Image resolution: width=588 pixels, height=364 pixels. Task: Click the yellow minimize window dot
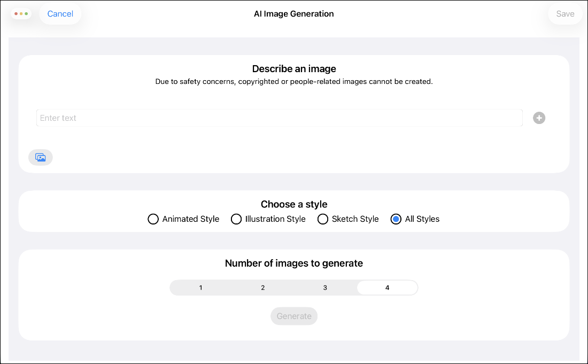tap(21, 13)
